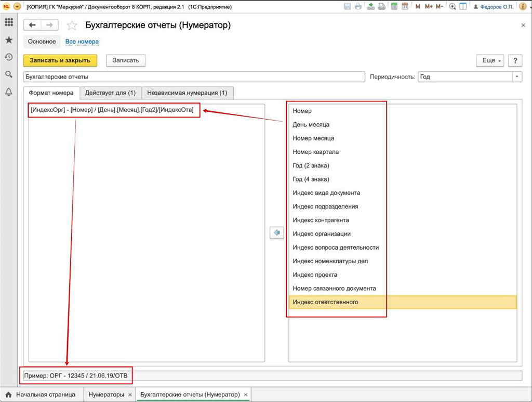Click the back navigation arrow
Viewport: 532px width, 402px height.
[33, 25]
